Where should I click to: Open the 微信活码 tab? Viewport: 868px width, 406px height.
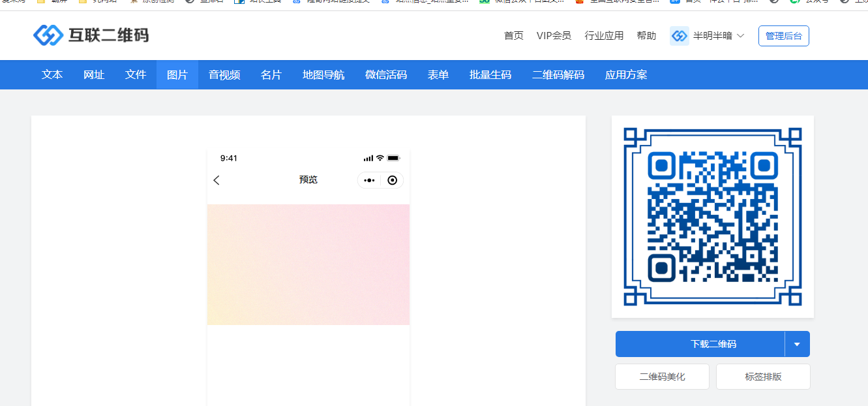(386, 75)
